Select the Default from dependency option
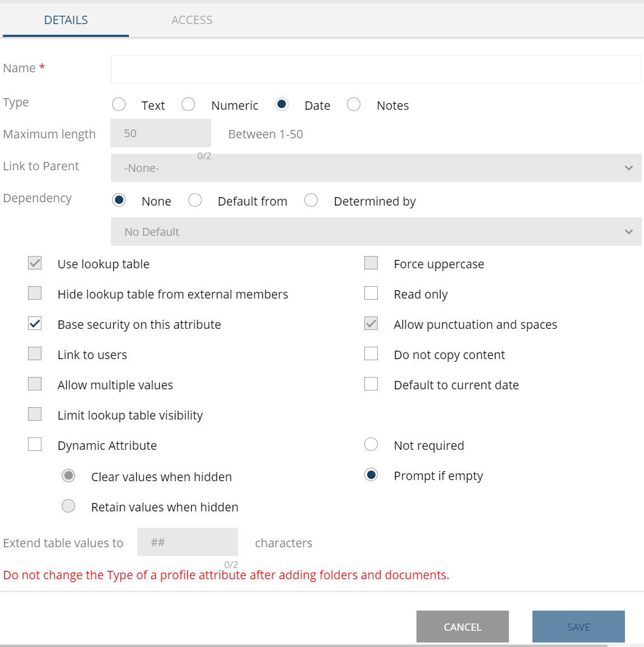The image size is (644, 647). click(x=195, y=201)
